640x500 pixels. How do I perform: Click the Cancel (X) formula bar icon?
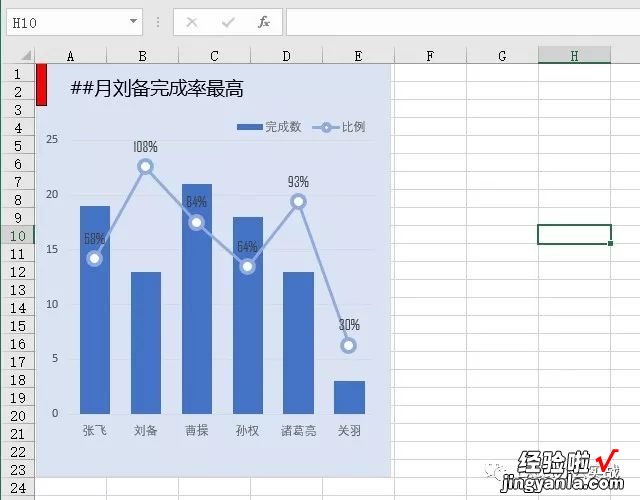pyautogui.click(x=192, y=22)
